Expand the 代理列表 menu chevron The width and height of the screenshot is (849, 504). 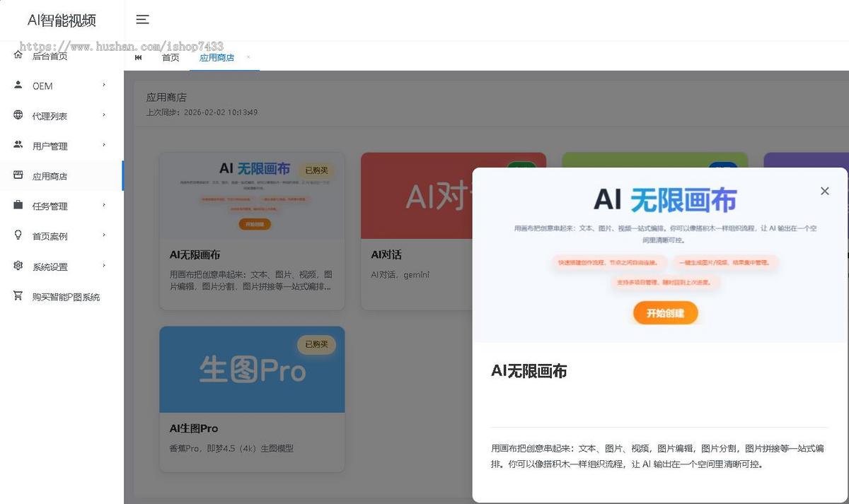104,115
